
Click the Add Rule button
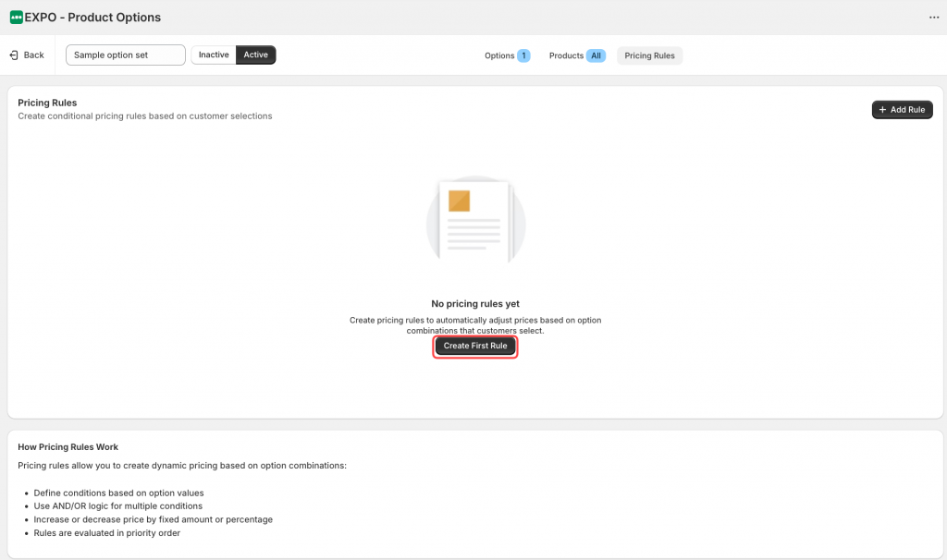point(902,109)
